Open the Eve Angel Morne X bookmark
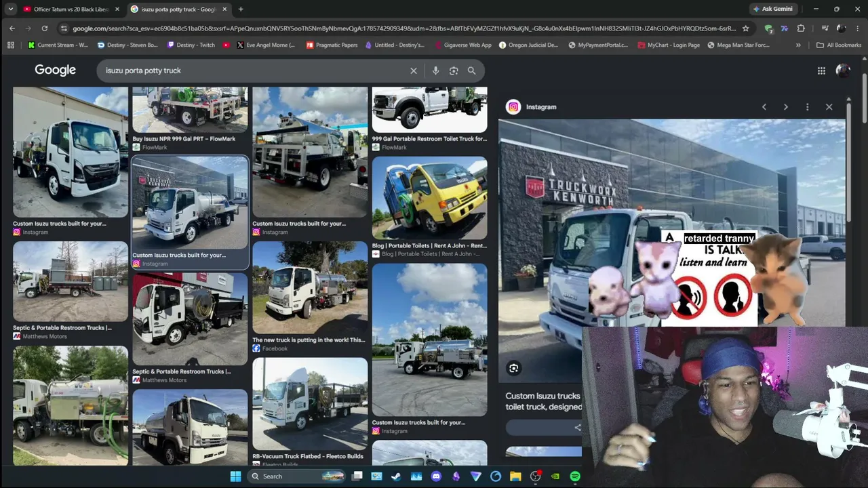The width and height of the screenshot is (868, 488). tap(267, 45)
